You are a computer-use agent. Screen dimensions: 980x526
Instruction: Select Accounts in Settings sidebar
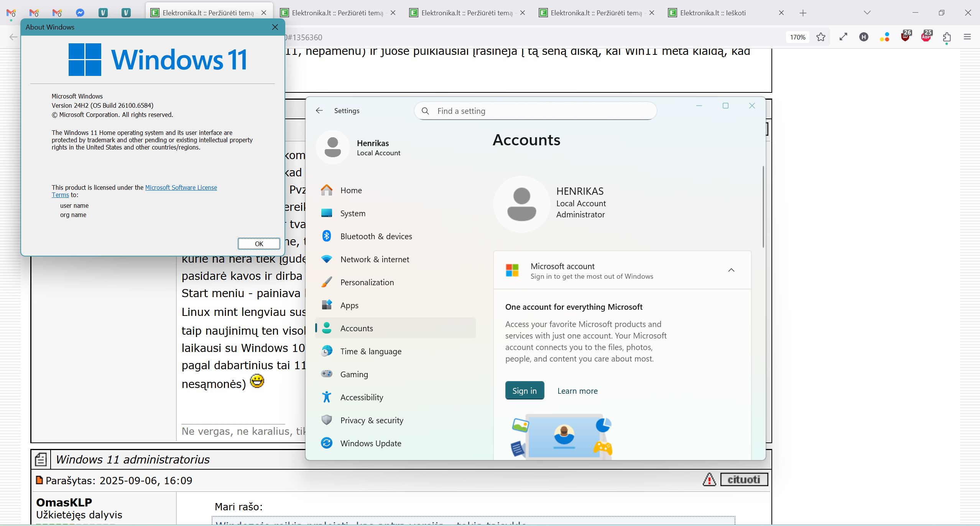click(x=395, y=328)
